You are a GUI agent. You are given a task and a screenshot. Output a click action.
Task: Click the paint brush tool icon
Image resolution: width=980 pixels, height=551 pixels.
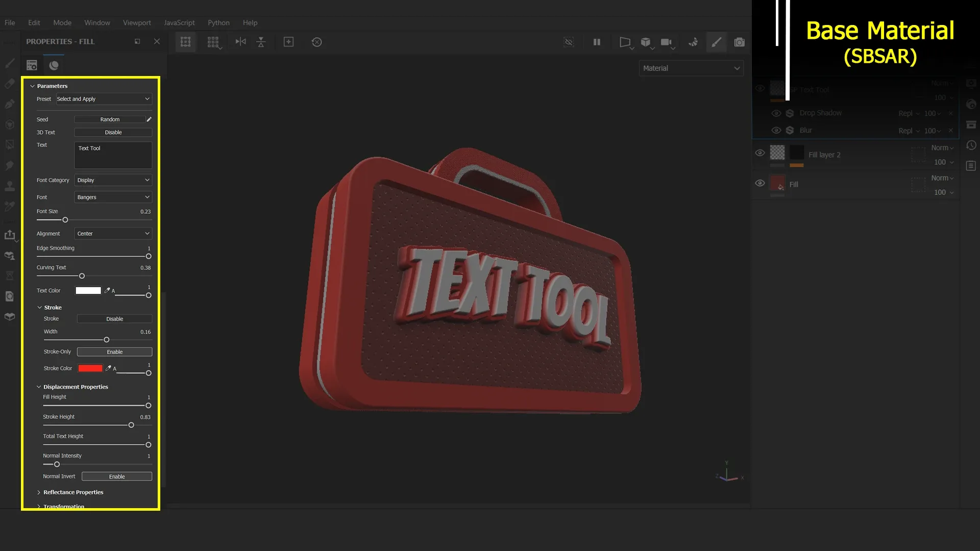click(x=9, y=63)
